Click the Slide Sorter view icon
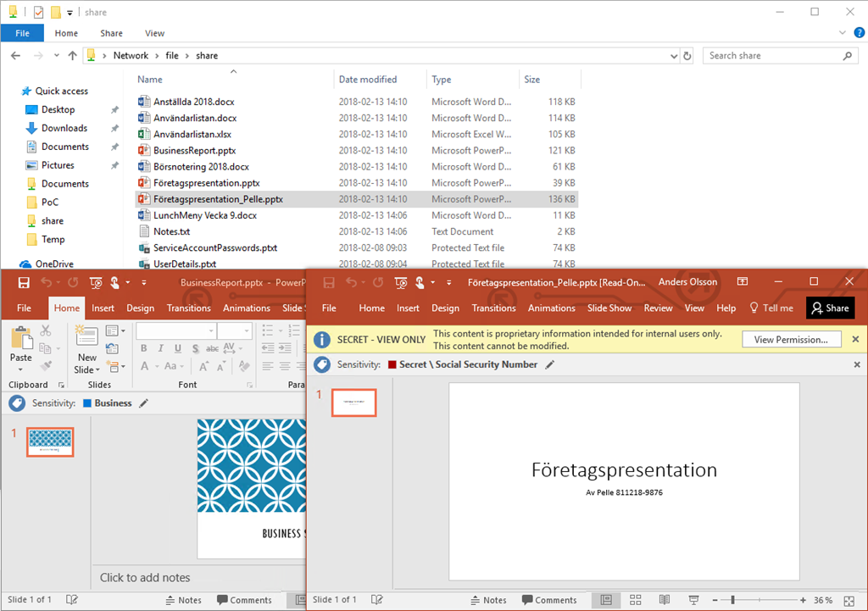 point(636,600)
